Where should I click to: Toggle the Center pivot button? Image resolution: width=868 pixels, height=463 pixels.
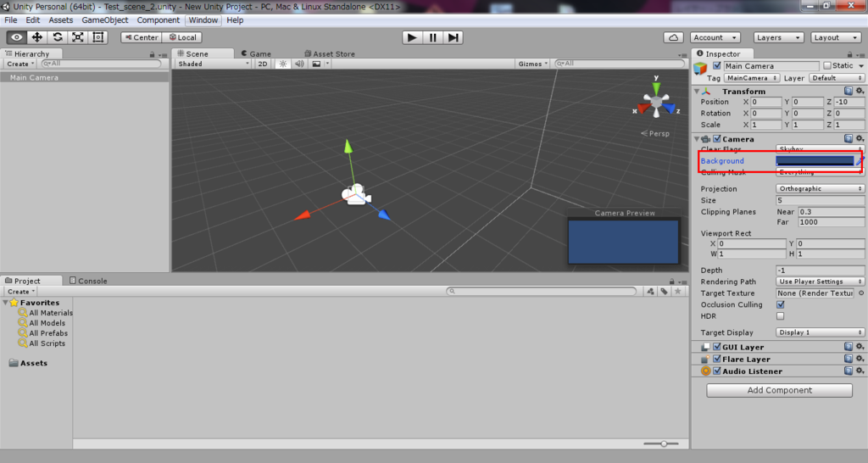point(142,37)
